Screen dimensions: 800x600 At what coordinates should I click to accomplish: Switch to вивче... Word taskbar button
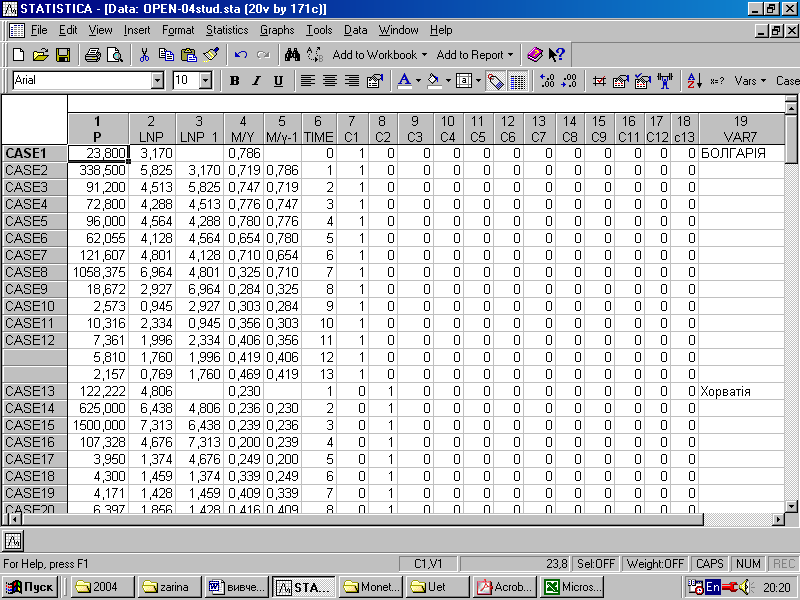pyautogui.click(x=237, y=587)
